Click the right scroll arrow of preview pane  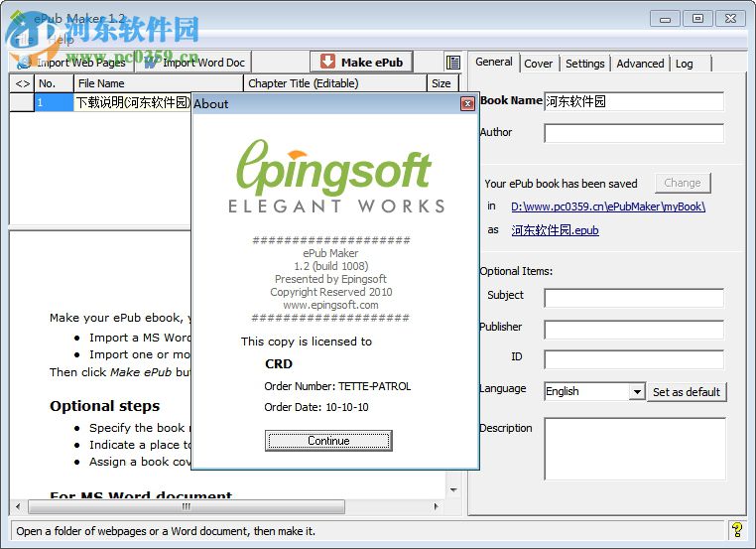click(436, 506)
